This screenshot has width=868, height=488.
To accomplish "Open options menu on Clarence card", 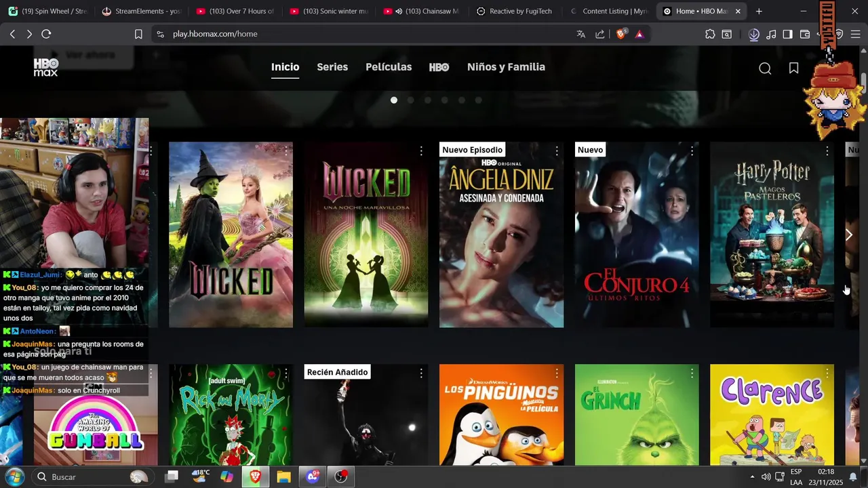I will click(827, 373).
